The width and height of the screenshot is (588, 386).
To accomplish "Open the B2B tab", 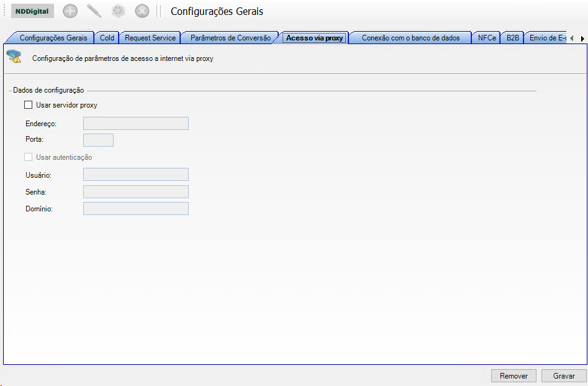I will 513,38.
